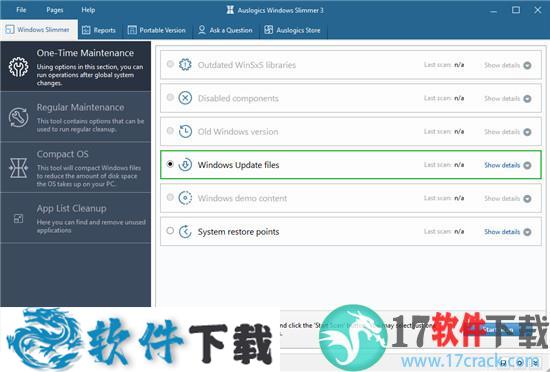Minimize the Windows Slimmer window

click(494, 11)
